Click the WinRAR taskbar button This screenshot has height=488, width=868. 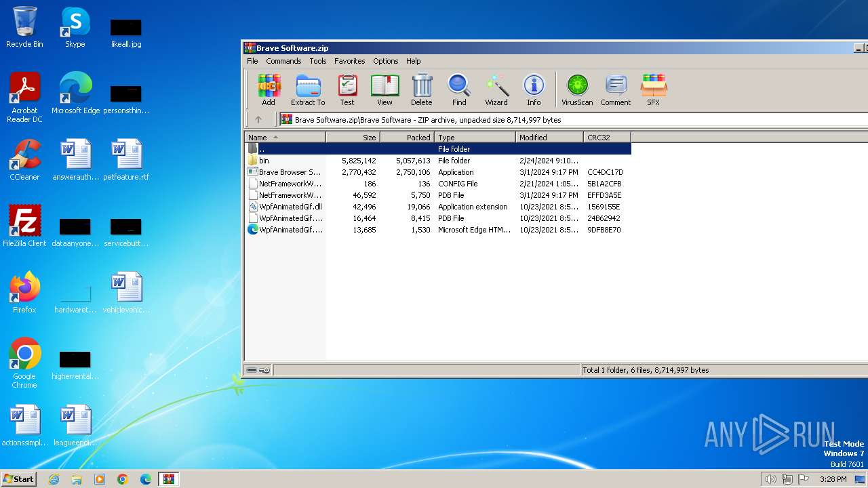(169, 479)
